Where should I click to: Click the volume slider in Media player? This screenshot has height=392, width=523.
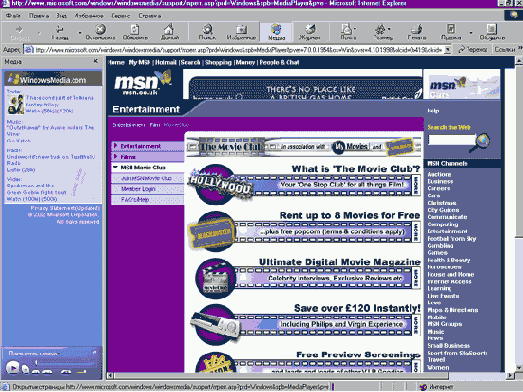[x=82, y=371]
